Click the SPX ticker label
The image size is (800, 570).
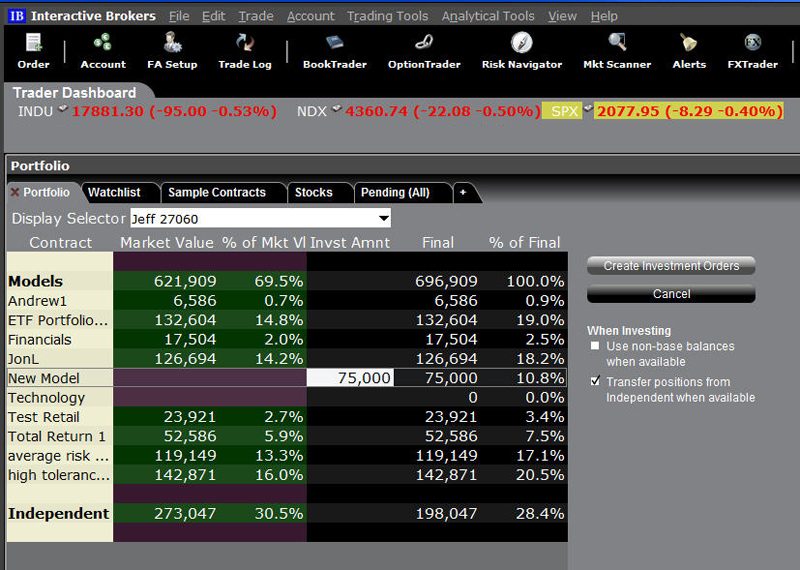564,111
